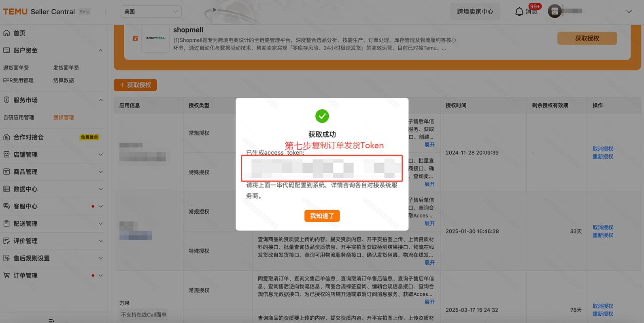Open 自研应用管理 submenu item
Screen dimensions: 644x323
point(19,117)
